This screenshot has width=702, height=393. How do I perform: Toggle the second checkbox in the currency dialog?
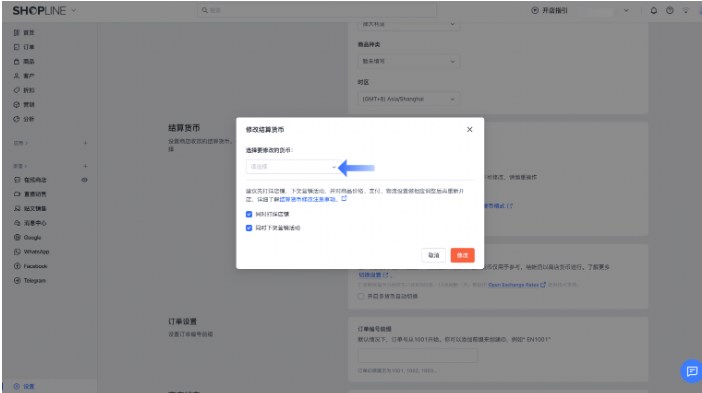(x=249, y=228)
